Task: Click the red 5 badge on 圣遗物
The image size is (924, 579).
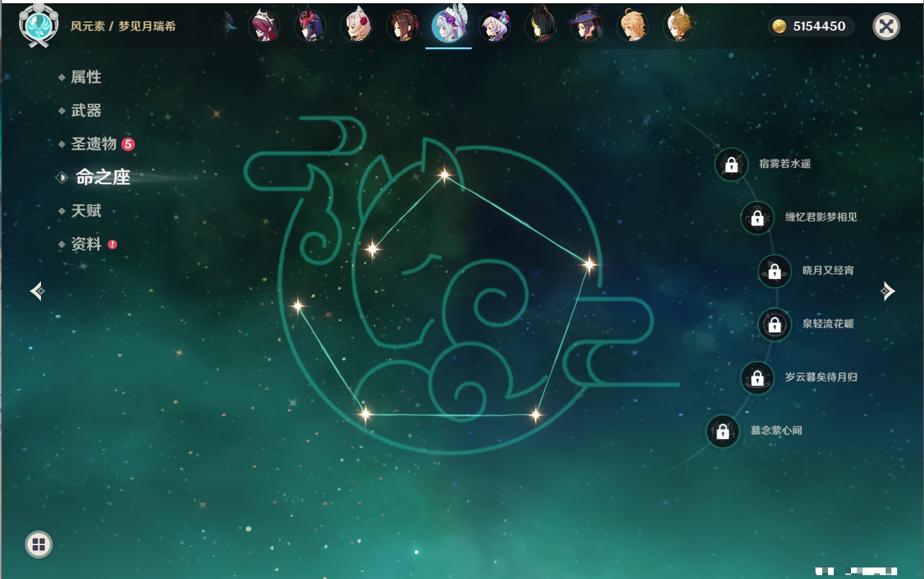Action: [x=128, y=144]
